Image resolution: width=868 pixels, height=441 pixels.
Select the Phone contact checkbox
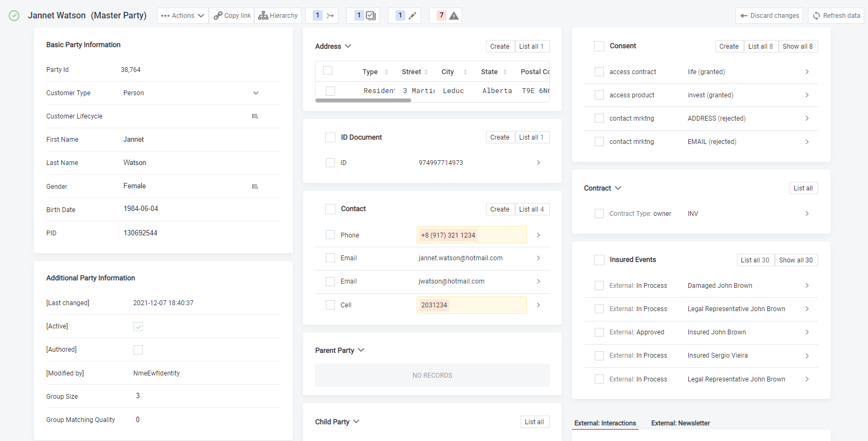(x=330, y=235)
